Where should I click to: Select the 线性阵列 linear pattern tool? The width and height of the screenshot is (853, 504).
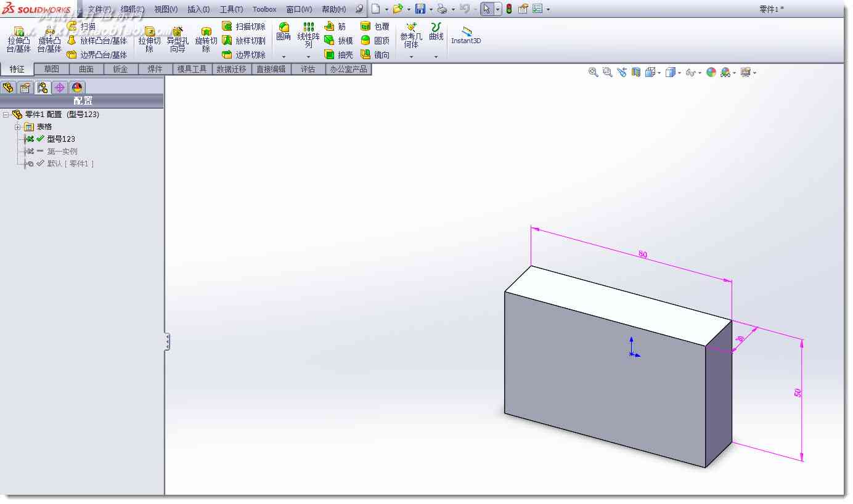(x=309, y=35)
